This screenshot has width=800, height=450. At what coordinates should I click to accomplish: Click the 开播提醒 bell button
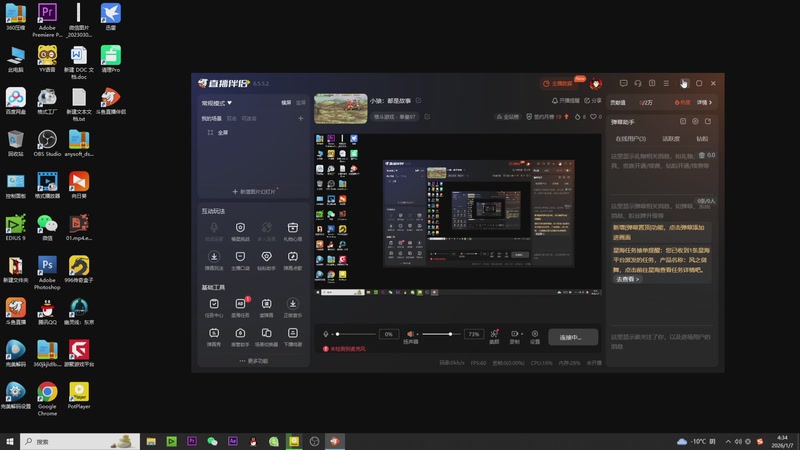point(566,101)
